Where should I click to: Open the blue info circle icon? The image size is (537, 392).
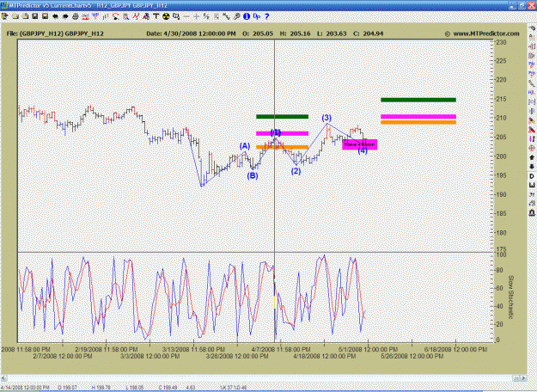pyautogui.click(x=247, y=16)
